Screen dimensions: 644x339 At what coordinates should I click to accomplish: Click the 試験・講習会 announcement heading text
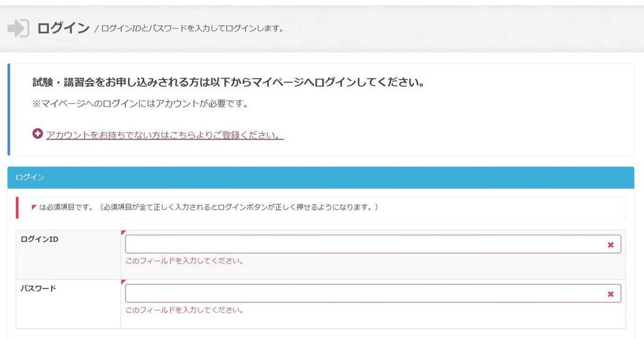pyautogui.click(x=225, y=83)
